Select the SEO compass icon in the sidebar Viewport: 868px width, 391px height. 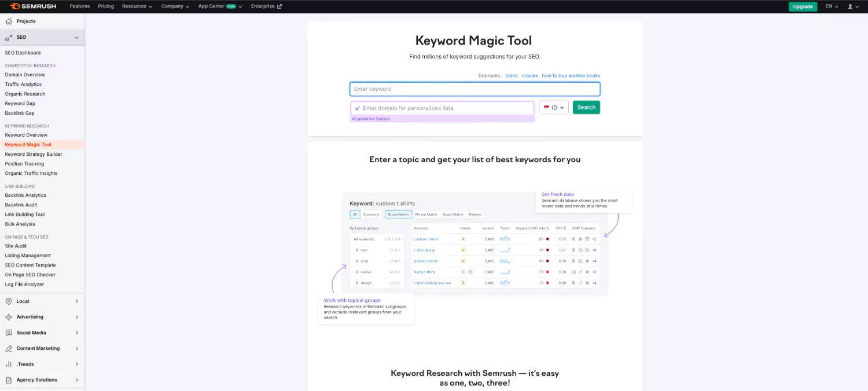coord(9,36)
